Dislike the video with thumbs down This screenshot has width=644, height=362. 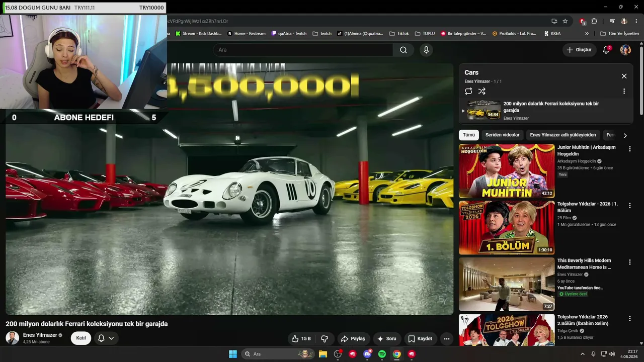click(325, 339)
